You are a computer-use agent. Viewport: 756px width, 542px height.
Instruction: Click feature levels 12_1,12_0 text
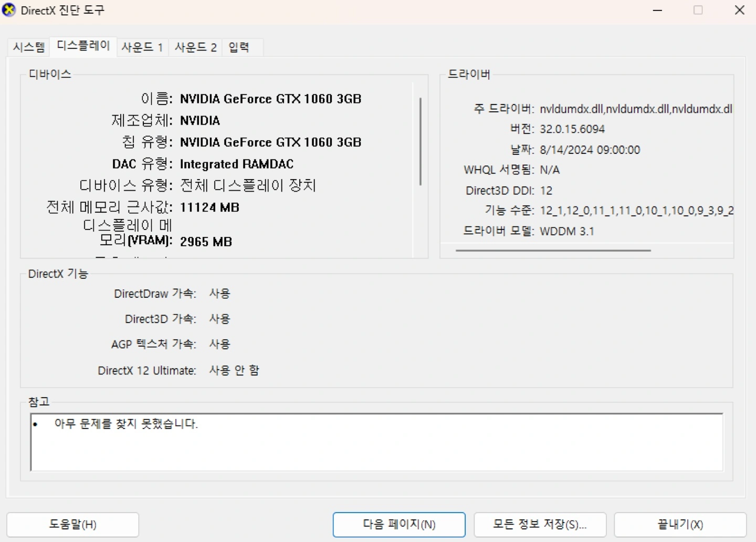pos(636,211)
